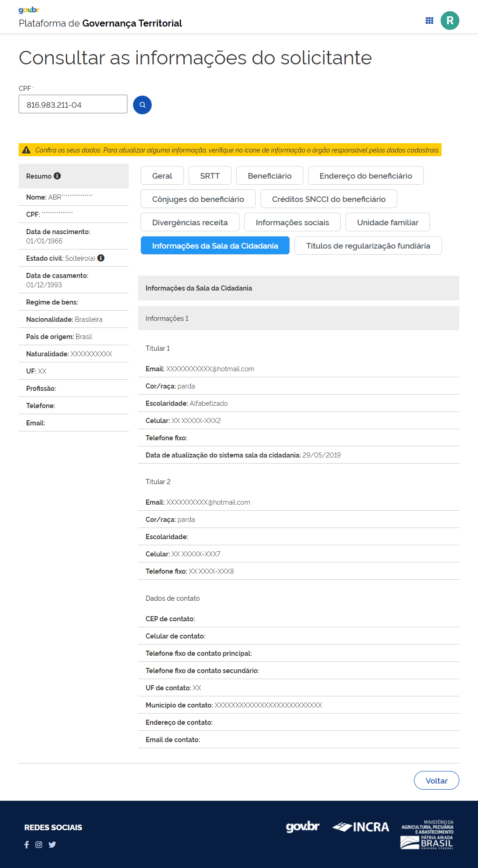
Task: Click the info icon beside Resumo
Action: [57, 176]
